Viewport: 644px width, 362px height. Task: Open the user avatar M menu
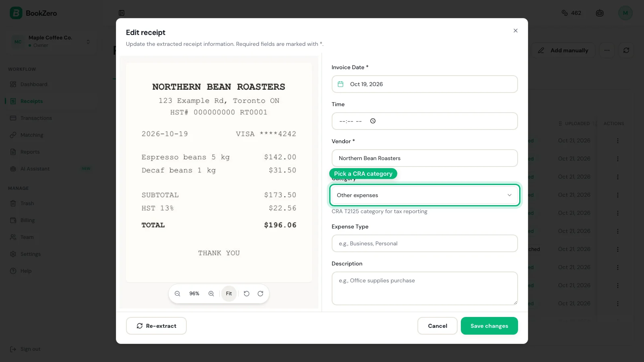click(x=625, y=13)
